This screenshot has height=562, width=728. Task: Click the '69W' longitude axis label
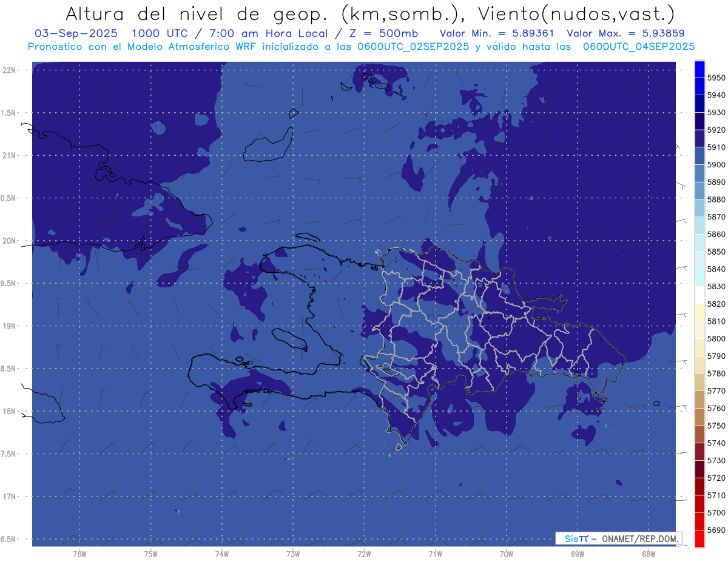click(578, 554)
